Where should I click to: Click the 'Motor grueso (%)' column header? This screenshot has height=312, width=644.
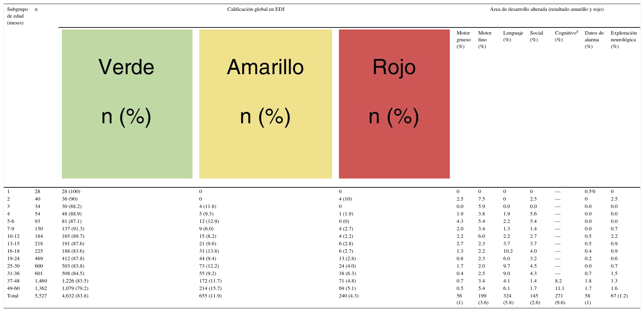coord(463,40)
